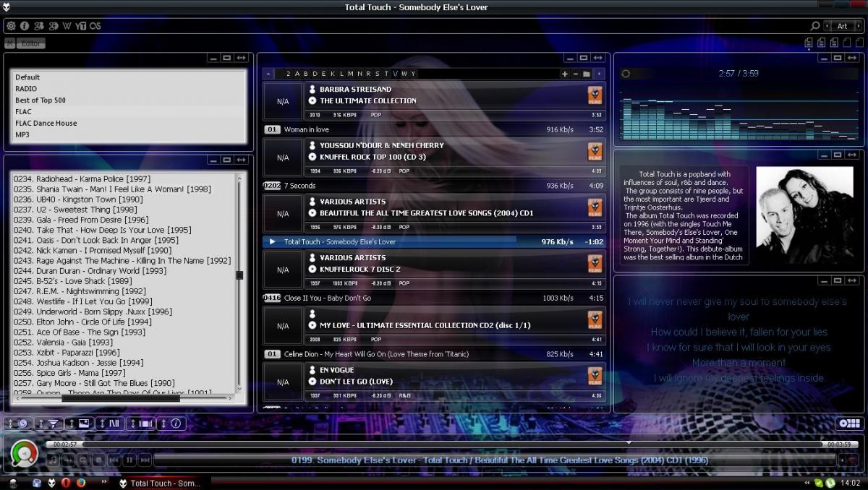Toggle the picture panel button
Viewport: 868px width, 490px height.
point(80,424)
